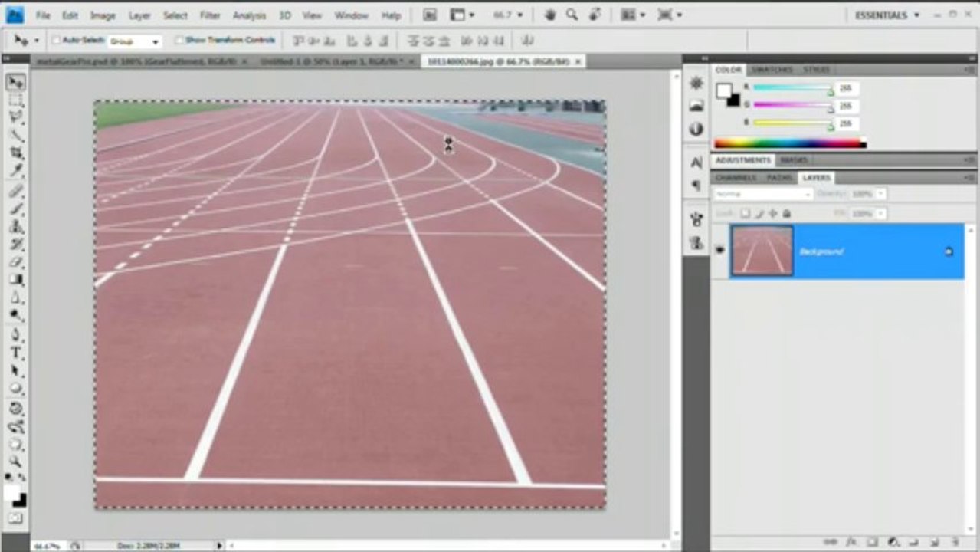
Task: Switch to the Swatches tab
Action: (x=772, y=70)
